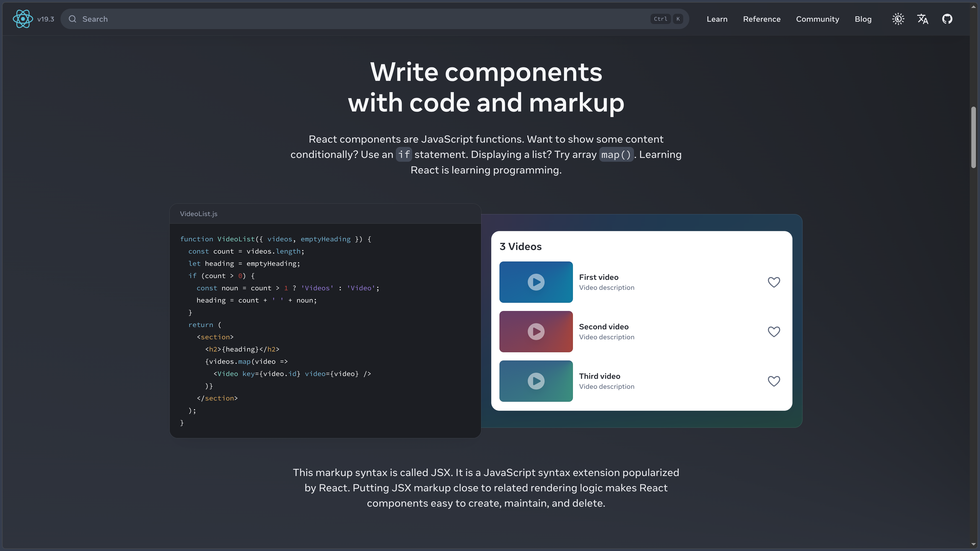Open the v19.3 version link

46,19
